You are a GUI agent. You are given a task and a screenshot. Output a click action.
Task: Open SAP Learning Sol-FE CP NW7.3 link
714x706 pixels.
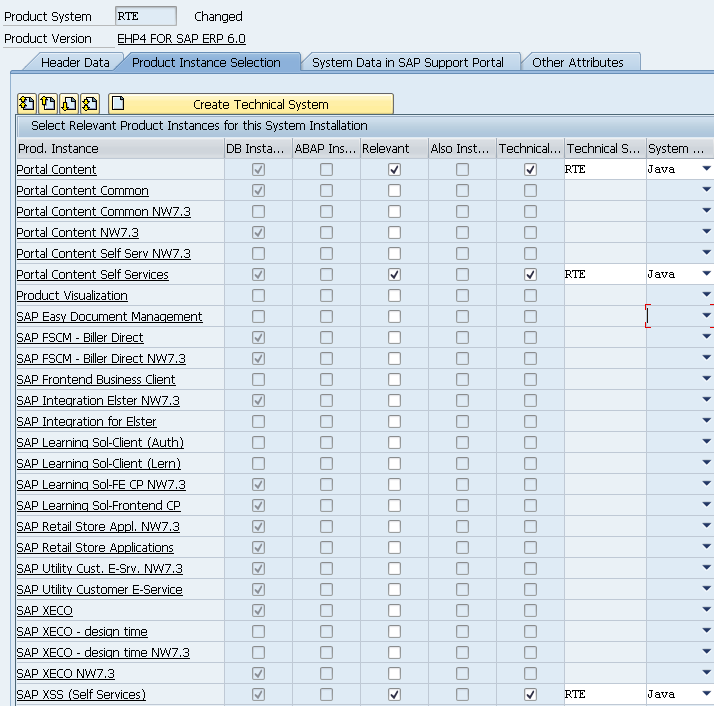[101, 484]
